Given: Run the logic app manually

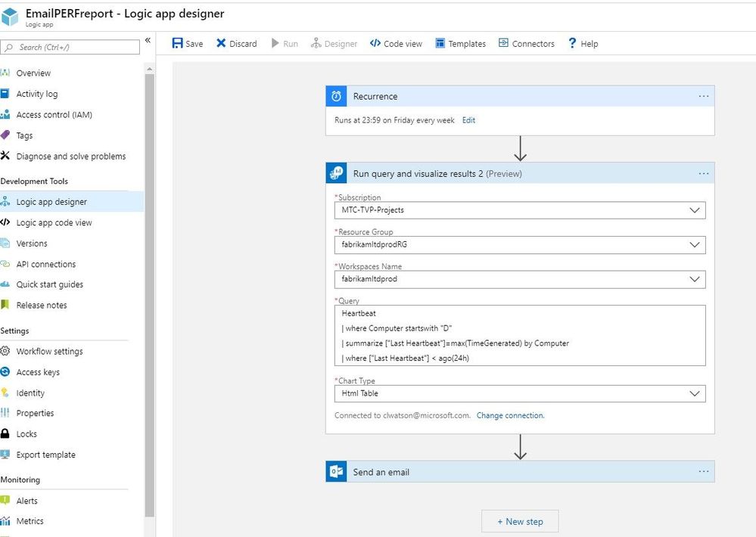Looking at the screenshot, I should pos(284,43).
